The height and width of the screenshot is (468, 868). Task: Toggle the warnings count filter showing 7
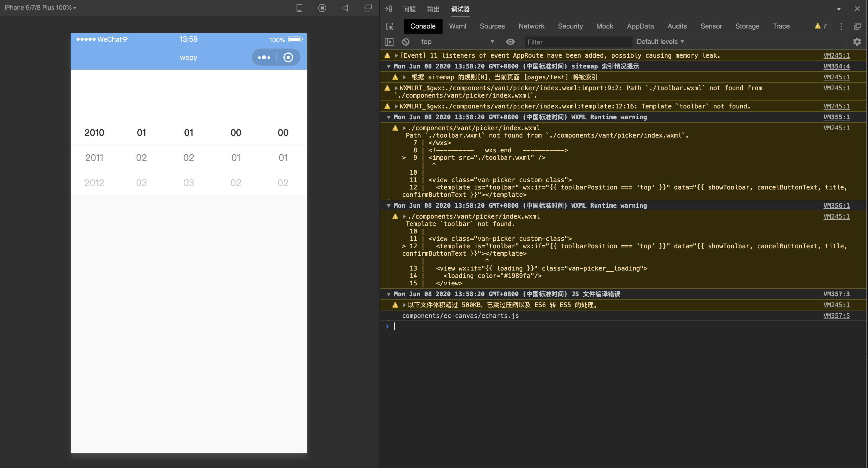(820, 26)
